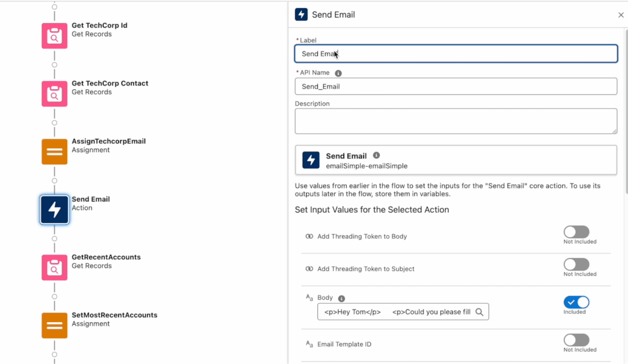The width and height of the screenshot is (628, 364).
Task: Click the search icon in Body field
Action: pos(479,312)
